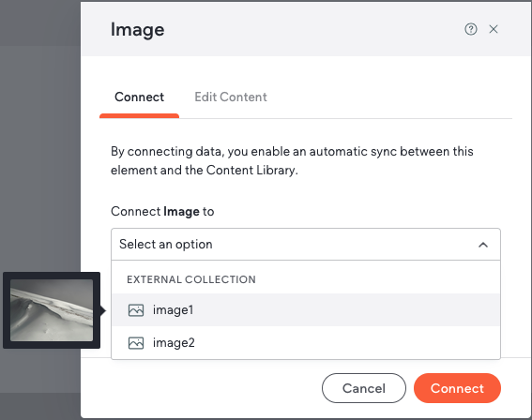The height and width of the screenshot is (420, 532).
Task: Click the dark preview tooltip frame
Action: (x=52, y=310)
